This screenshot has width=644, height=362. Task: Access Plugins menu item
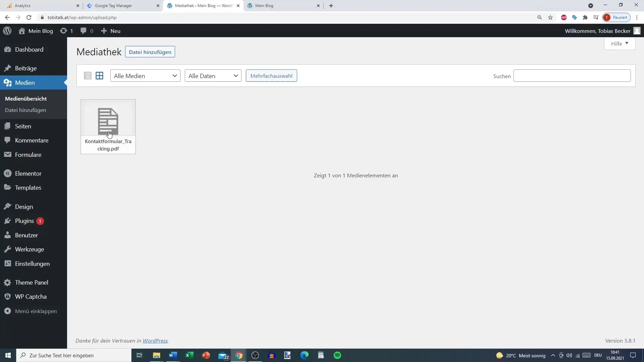[x=24, y=221]
